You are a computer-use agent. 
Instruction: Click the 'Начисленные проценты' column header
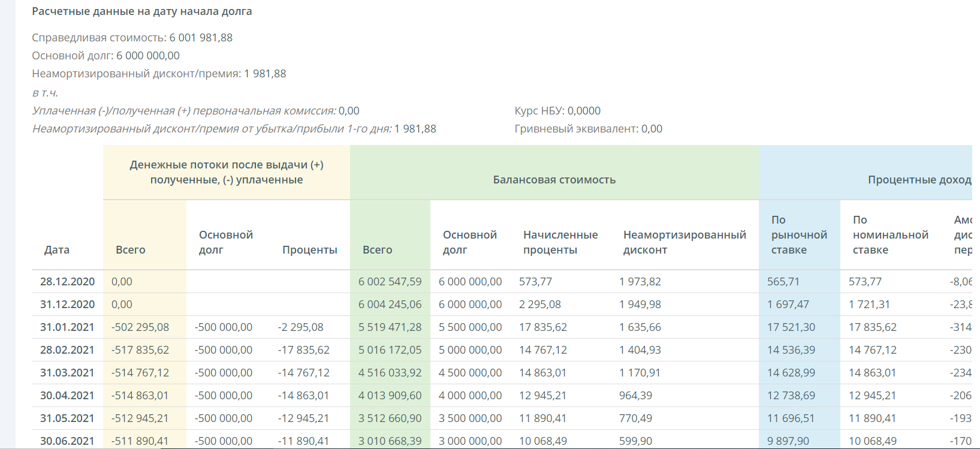click(x=560, y=242)
